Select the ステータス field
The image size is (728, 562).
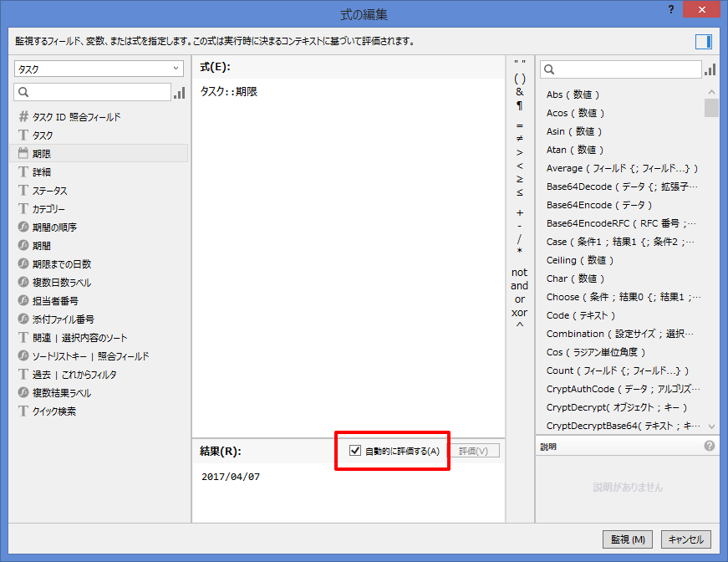click(99, 191)
